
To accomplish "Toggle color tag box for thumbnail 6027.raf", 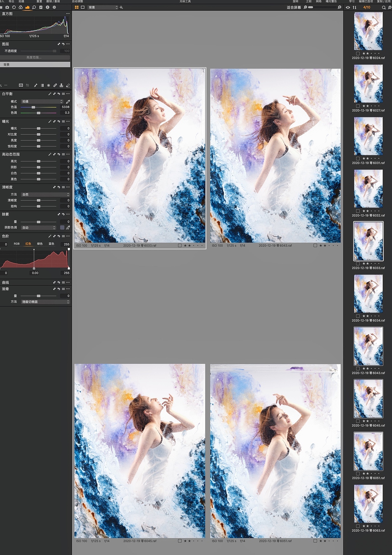I will point(358,106).
